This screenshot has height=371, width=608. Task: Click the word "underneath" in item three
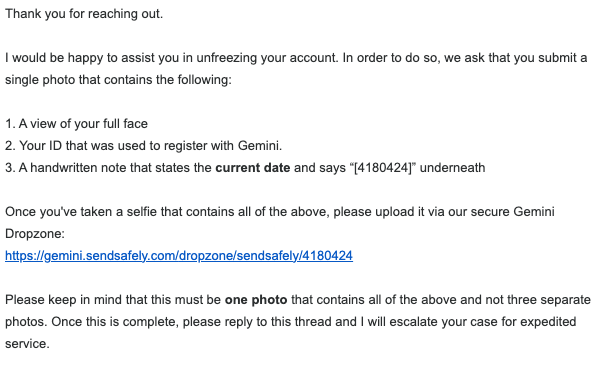[x=452, y=167]
